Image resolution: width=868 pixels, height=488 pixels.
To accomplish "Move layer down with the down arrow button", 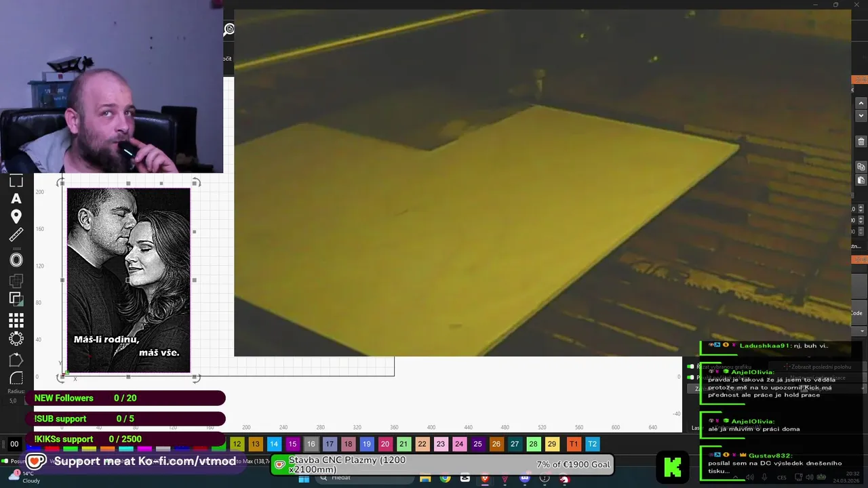I will tap(861, 115).
